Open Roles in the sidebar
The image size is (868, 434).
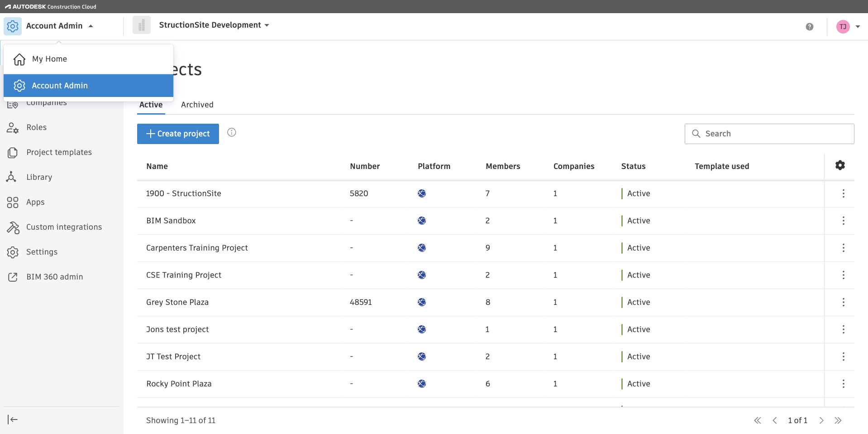pos(36,128)
